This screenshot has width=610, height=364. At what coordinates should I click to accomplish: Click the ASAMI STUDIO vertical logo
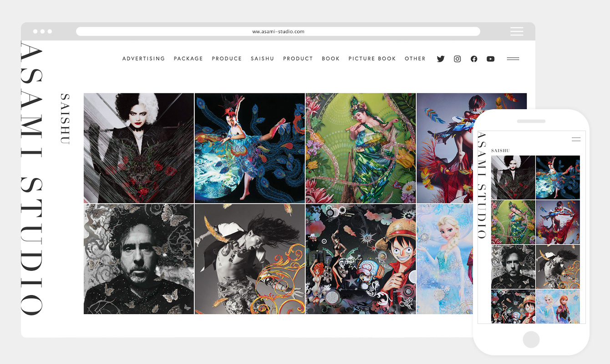click(31, 178)
